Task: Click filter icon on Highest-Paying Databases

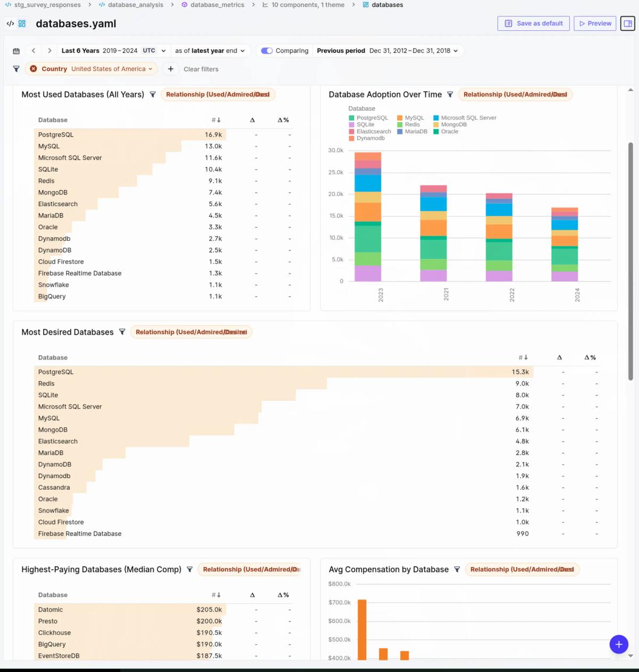Action: pos(190,570)
